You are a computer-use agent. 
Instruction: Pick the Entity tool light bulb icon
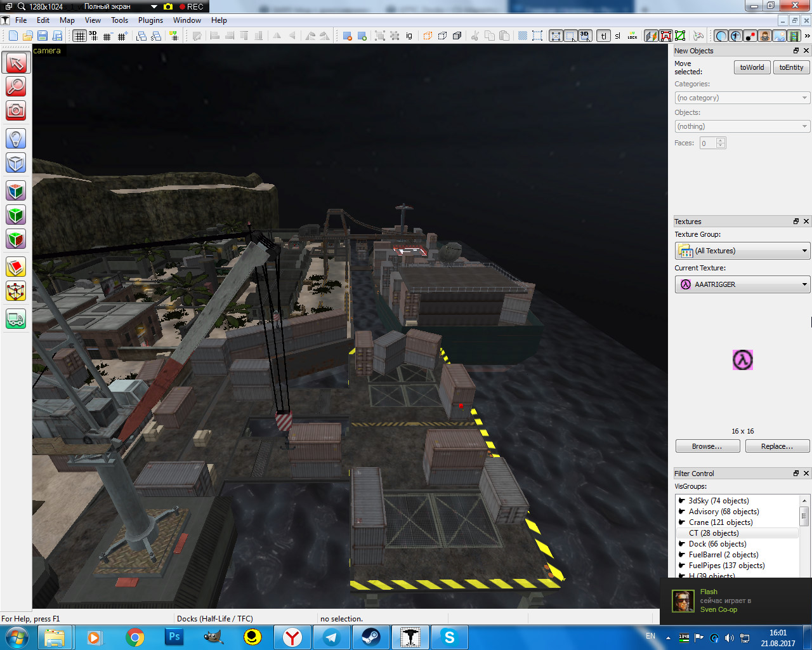click(x=16, y=138)
